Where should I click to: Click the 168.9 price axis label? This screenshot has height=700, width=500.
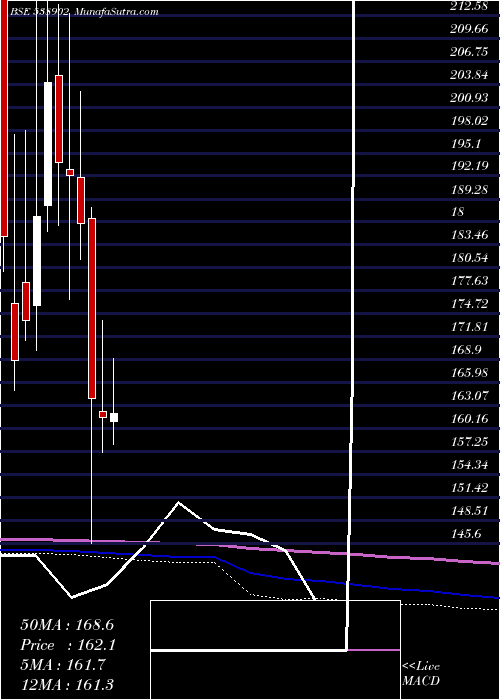pos(468,350)
